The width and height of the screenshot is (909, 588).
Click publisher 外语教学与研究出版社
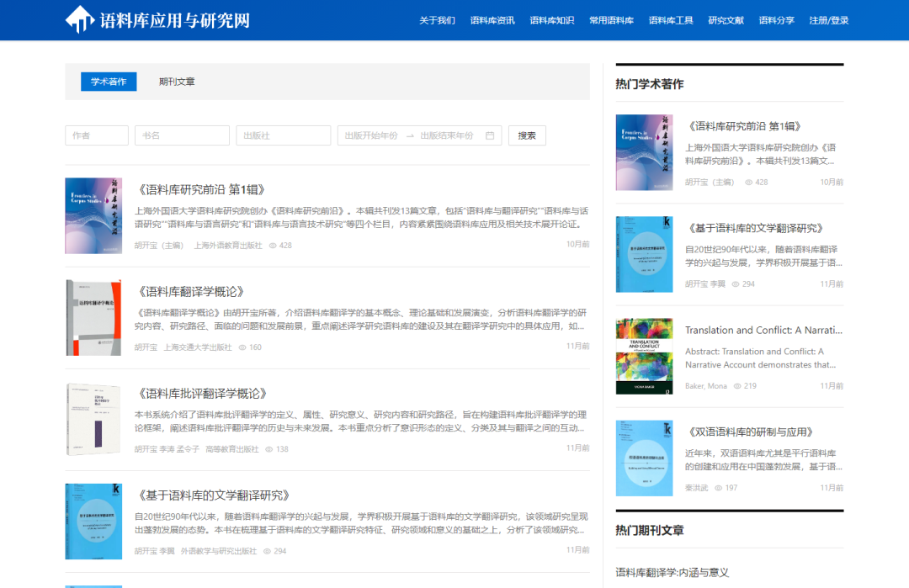point(219,552)
